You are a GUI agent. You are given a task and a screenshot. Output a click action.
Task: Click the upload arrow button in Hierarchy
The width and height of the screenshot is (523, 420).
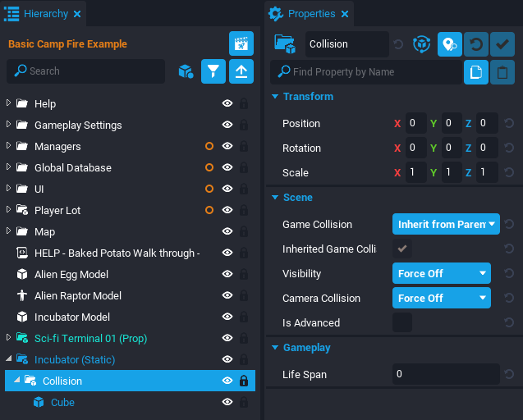(x=241, y=71)
